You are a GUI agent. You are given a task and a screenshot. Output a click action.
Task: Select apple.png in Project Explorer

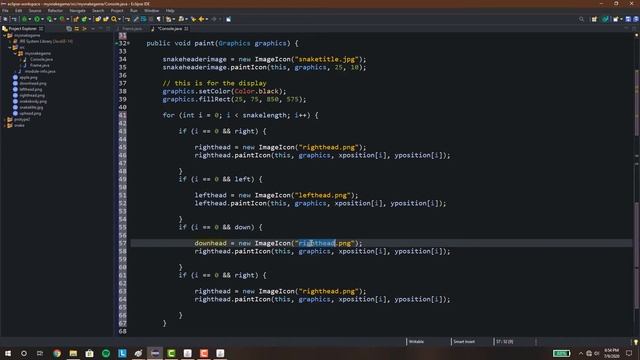point(28,77)
